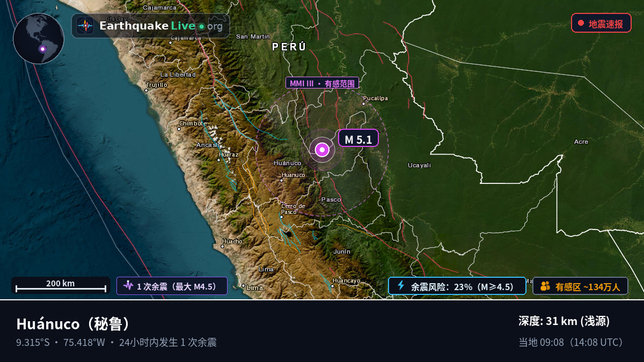Screen dimensions: 644x362
Task: Click the longitude 75.418°W text
Action: tap(84, 343)
